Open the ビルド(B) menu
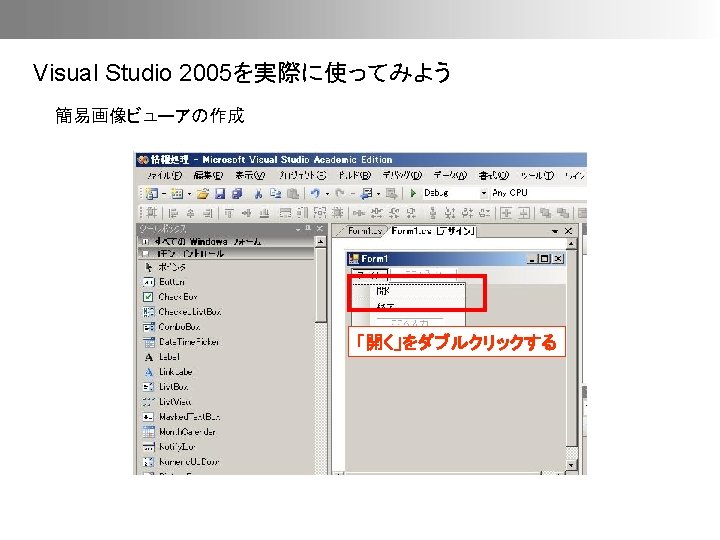720x540 pixels. [x=354, y=175]
